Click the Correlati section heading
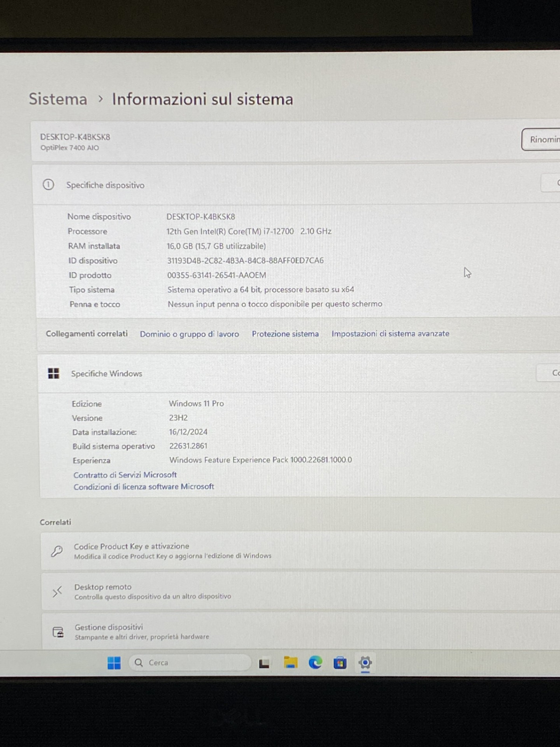This screenshot has height=747, width=560. 56,522
